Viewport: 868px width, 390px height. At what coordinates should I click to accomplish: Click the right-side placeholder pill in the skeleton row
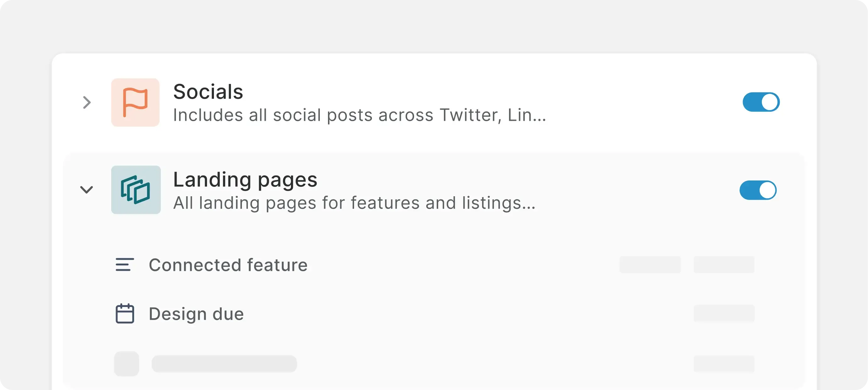click(x=724, y=364)
